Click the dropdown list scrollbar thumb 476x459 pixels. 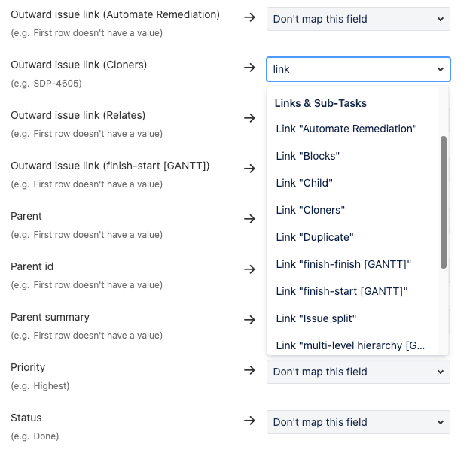pos(444,202)
